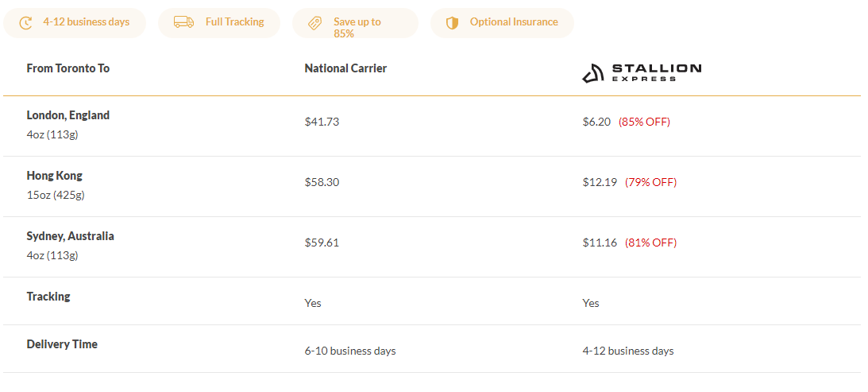The image size is (868, 392).
Task: Click the delivery truck icon
Action: pyautogui.click(x=183, y=22)
